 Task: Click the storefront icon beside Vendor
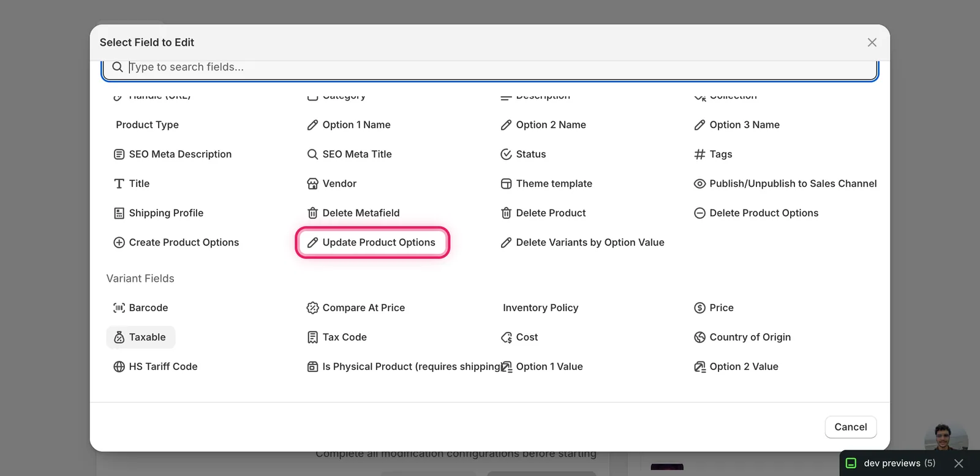coord(312,184)
